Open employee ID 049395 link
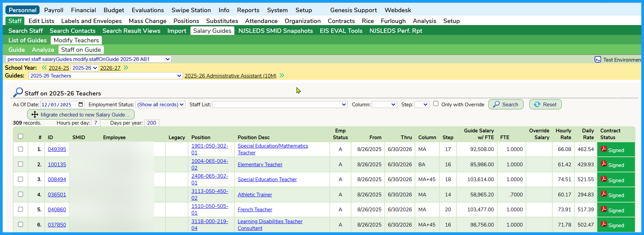The height and width of the screenshot is (235, 644). click(57, 149)
